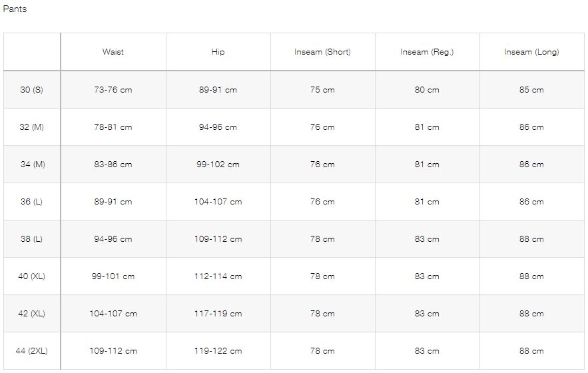Select the 99-102 cm hip cell
588x373 pixels.
218,165
